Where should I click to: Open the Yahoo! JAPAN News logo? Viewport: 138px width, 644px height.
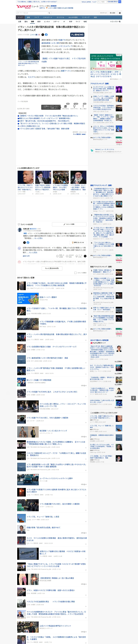(27, 7)
